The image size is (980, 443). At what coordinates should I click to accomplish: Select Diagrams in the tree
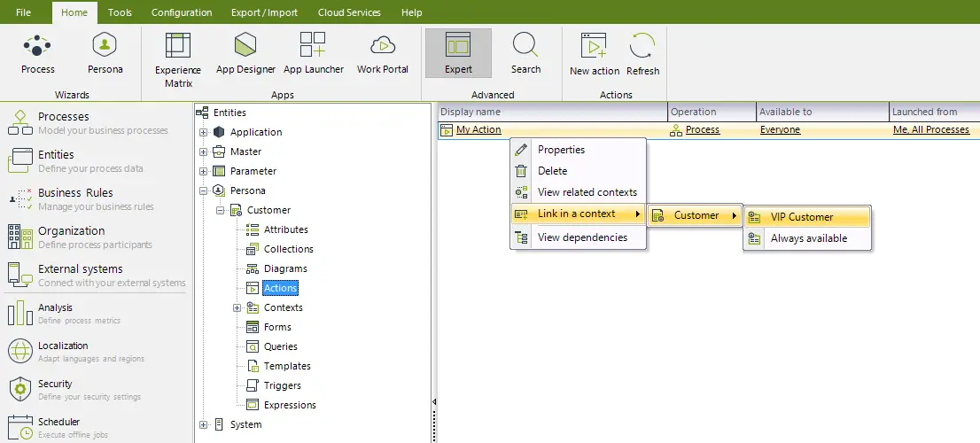pos(285,268)
